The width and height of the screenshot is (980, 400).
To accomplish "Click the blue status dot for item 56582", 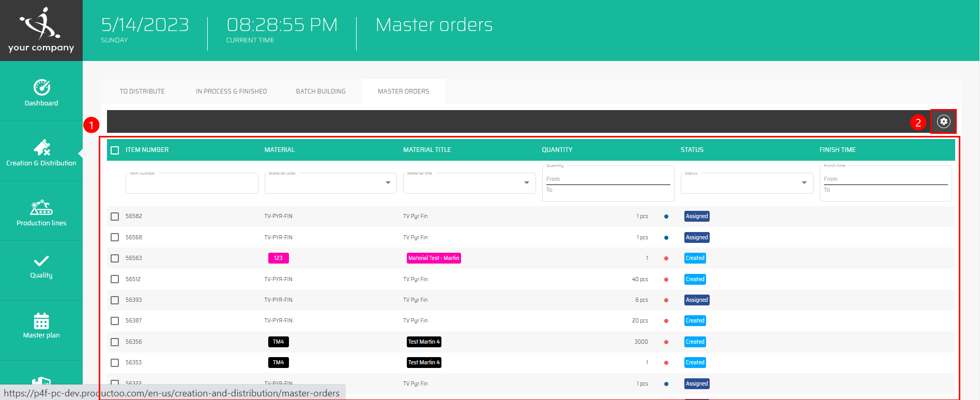I will [666, 217].
